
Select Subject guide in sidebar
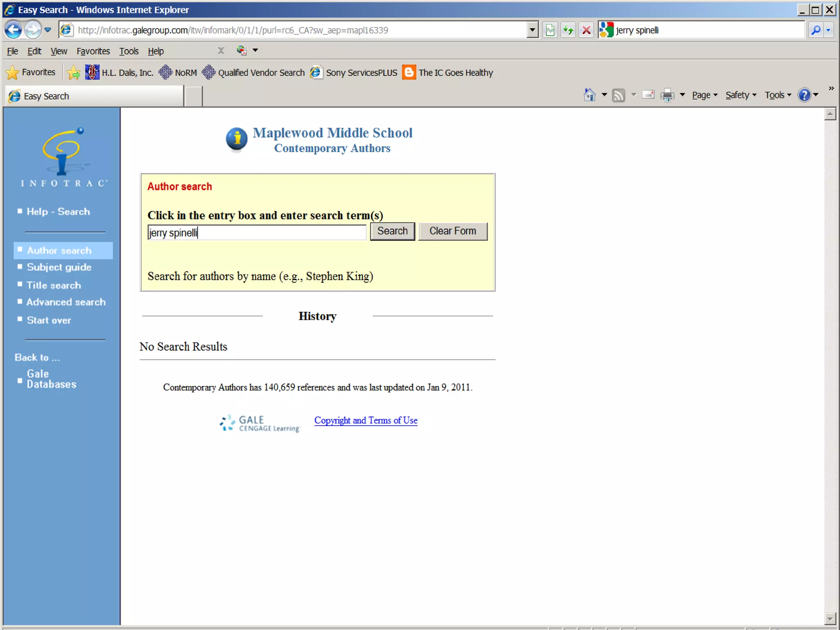coord(59,267)
